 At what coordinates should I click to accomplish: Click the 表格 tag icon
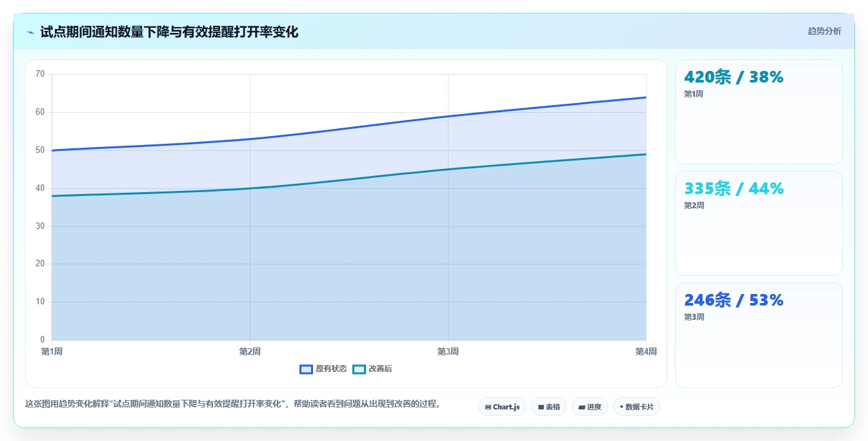[541, 407]
